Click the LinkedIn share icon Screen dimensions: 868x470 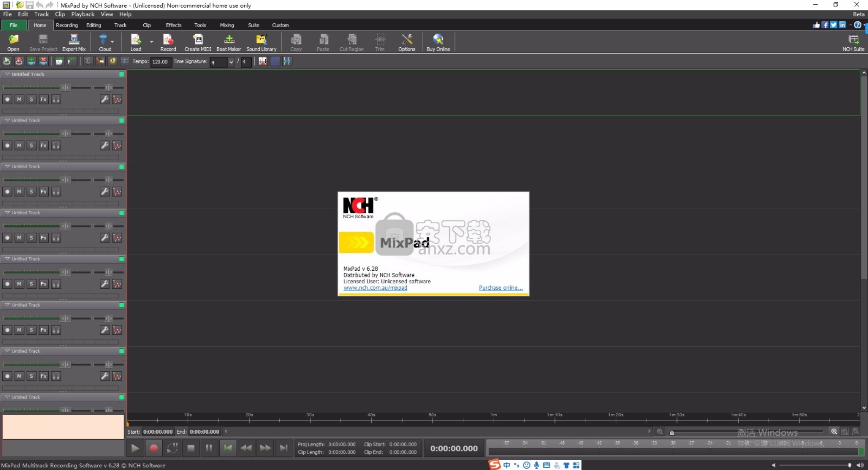point(842,25)
